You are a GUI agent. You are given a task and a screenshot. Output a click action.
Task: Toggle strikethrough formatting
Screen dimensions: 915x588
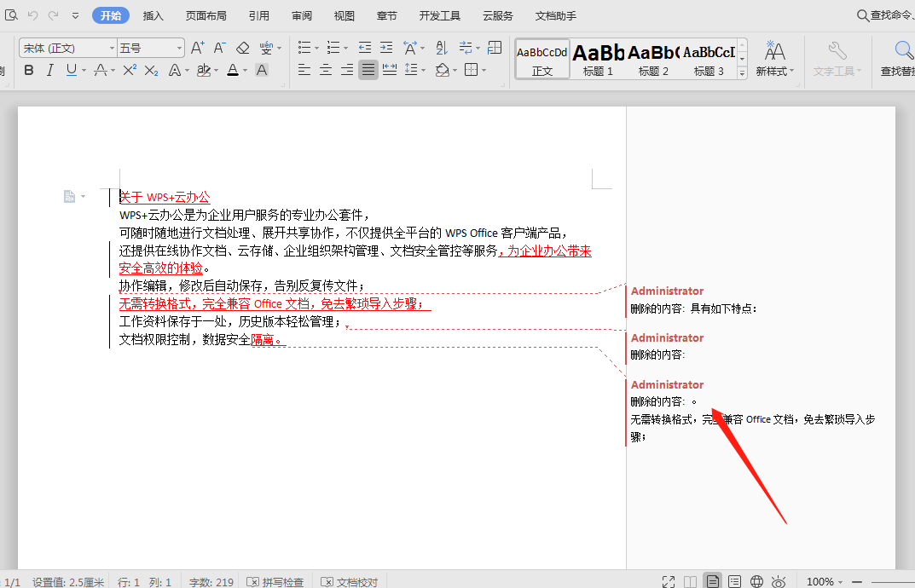[101, 71]
